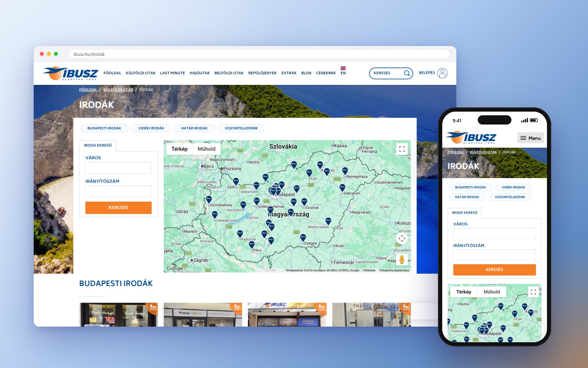Open the user profile icon next to Belépés

[x=442, y=73]
